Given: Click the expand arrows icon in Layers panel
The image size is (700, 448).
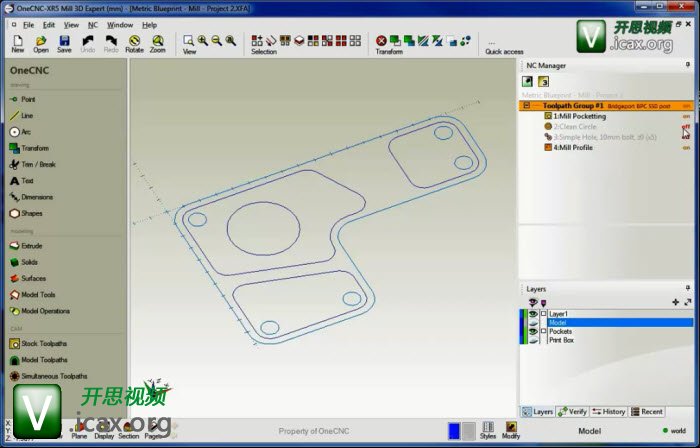Looking at the screenshot, I should click(x=688, y=302).
